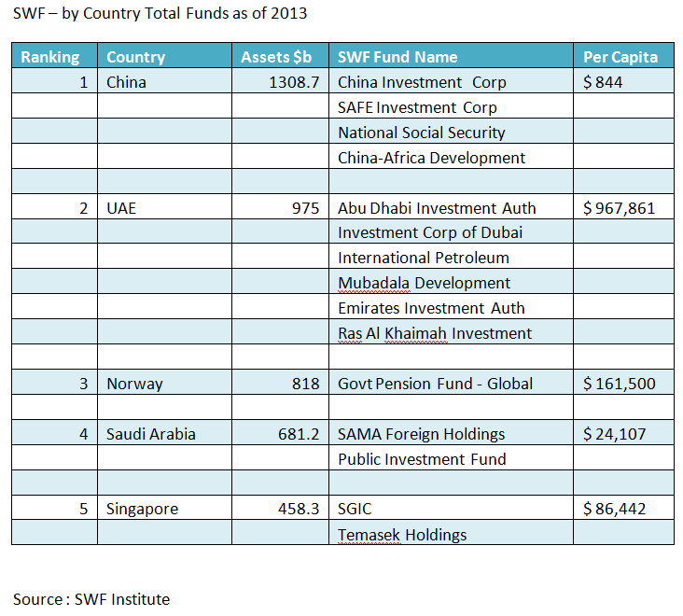Click the Singapore country cell
683x616 pixels.
pyautogui.click(x=142, y=510)
